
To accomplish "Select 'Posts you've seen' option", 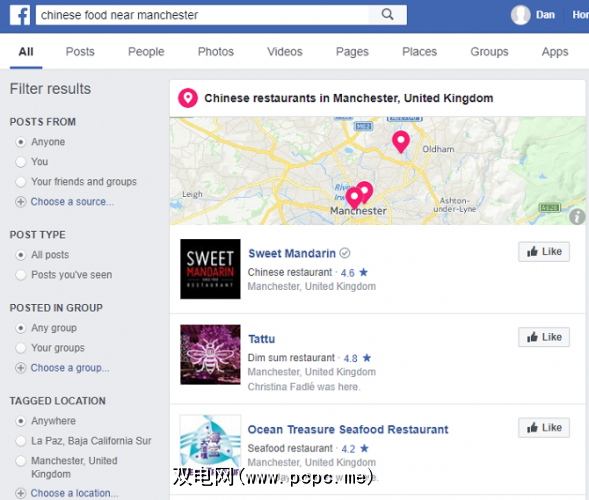I will coord(21,275).
